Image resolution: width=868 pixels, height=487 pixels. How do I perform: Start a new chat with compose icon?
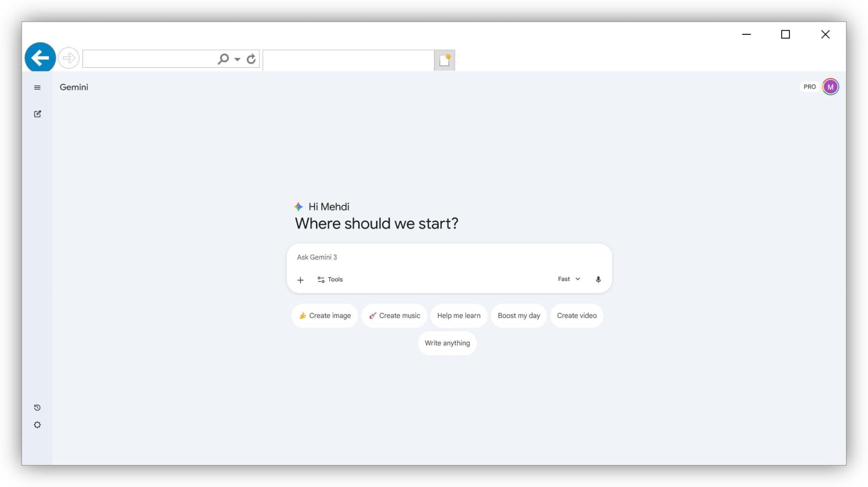[x=38, y=114]
